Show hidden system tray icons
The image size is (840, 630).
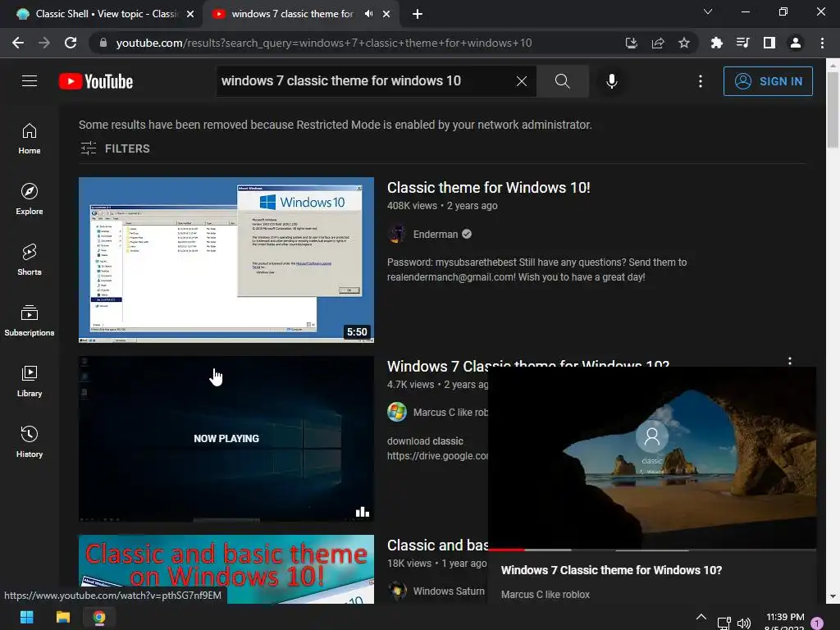point(701,617)
